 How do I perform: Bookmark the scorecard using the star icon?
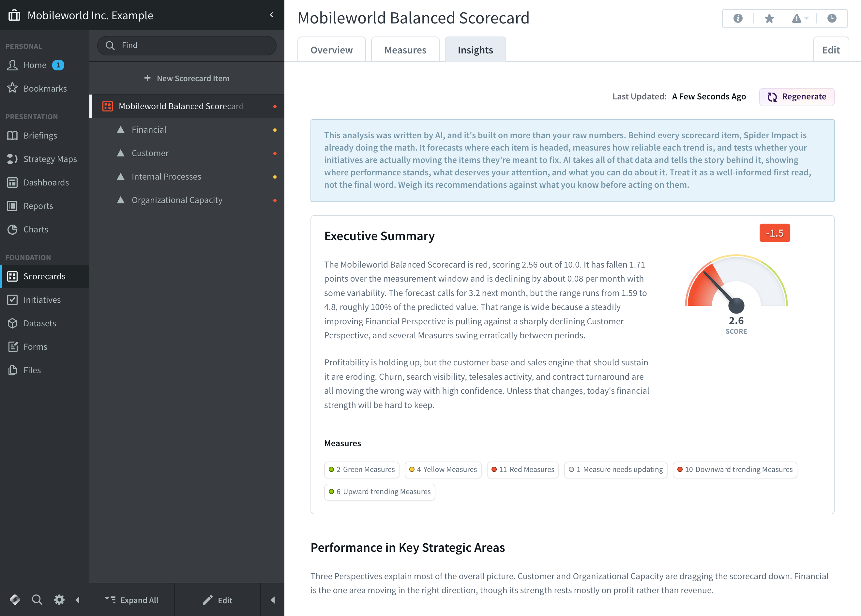point(769,18)
